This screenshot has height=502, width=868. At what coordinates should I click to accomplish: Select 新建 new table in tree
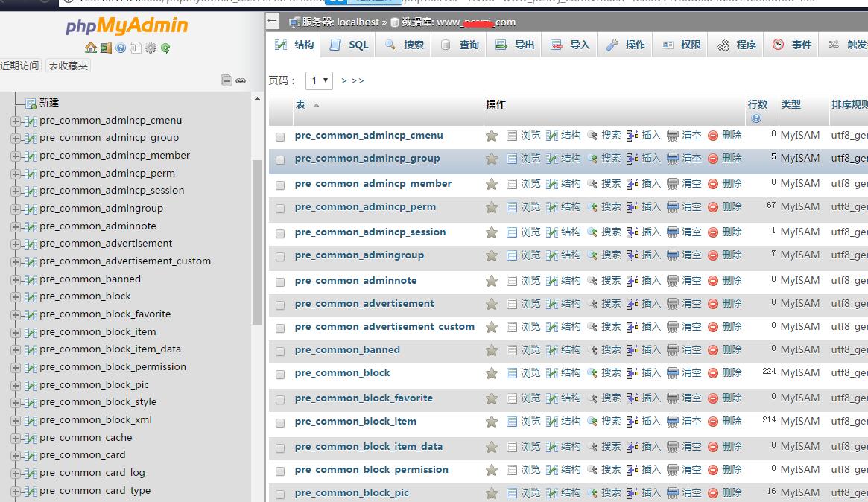(48, 102)
